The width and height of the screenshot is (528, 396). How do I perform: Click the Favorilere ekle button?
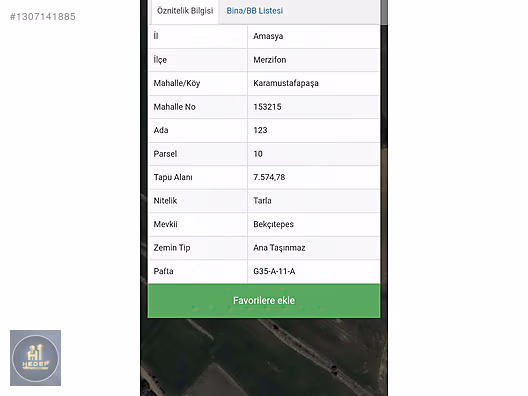(264, 301)
